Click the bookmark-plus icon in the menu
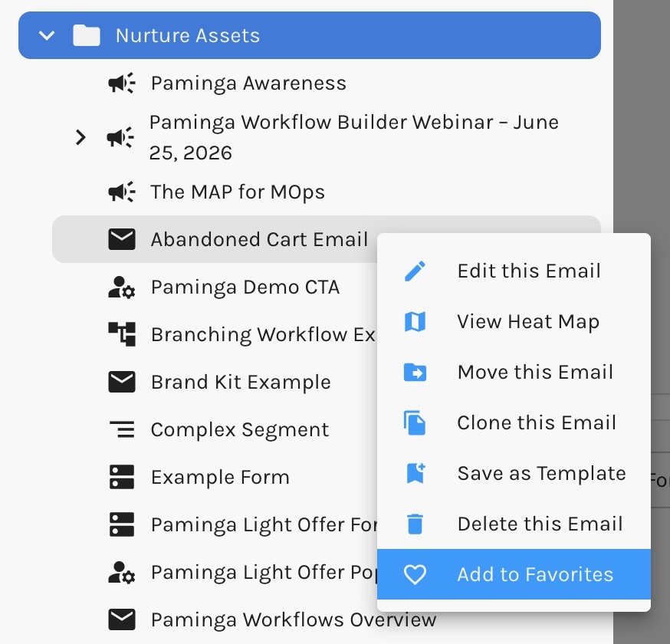Screen dimensions: 670x644 pyautogui.click(x=415, y=473)
